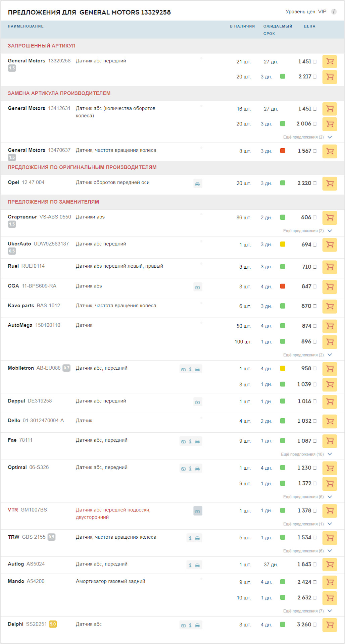Image resolution: width=345 pixels, height=644 pixels.
Task: Add Fae 78111 to cart
Action: (330, 441)
